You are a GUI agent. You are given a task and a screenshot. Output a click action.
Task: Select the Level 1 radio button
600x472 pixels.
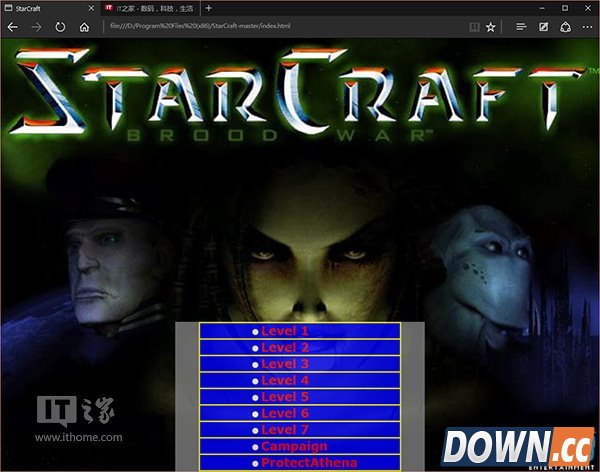click(x=255, y=332)
